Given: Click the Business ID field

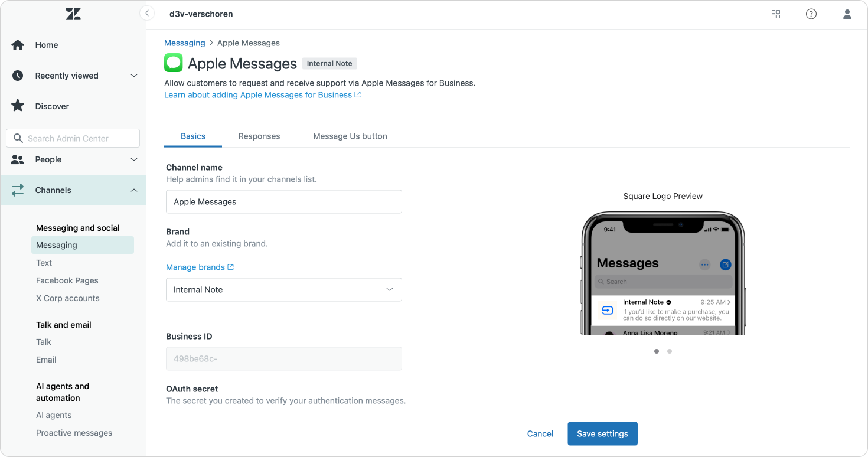Looking at the screenshot, I should (x=284, y=359).
